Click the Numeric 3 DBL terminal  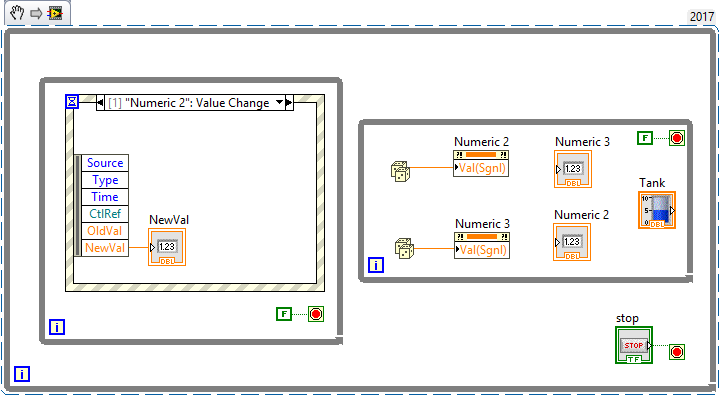click(573, 169)
